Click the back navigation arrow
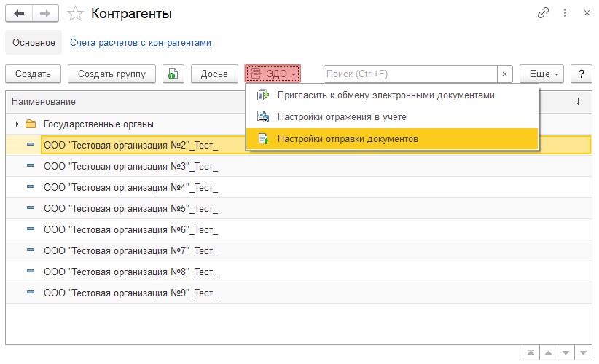 point(18,13)
